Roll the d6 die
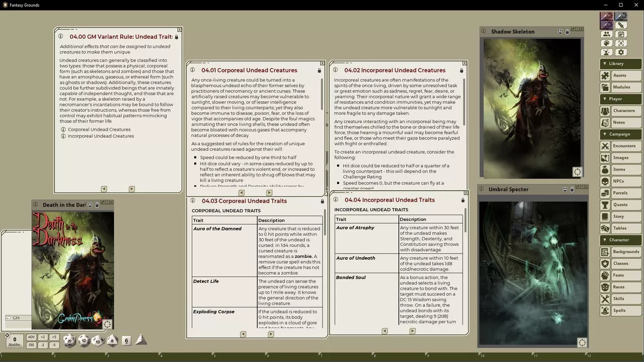Image resolution: width=644 pixels, height=362 pixels. click(x=126, y=341)
